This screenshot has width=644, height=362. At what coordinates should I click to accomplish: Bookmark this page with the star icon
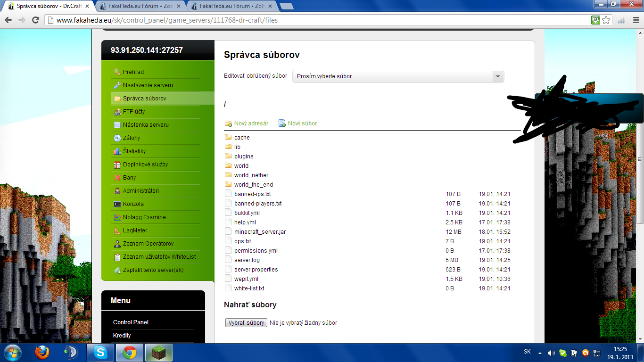pyautogui.click(x=606, y=20)
